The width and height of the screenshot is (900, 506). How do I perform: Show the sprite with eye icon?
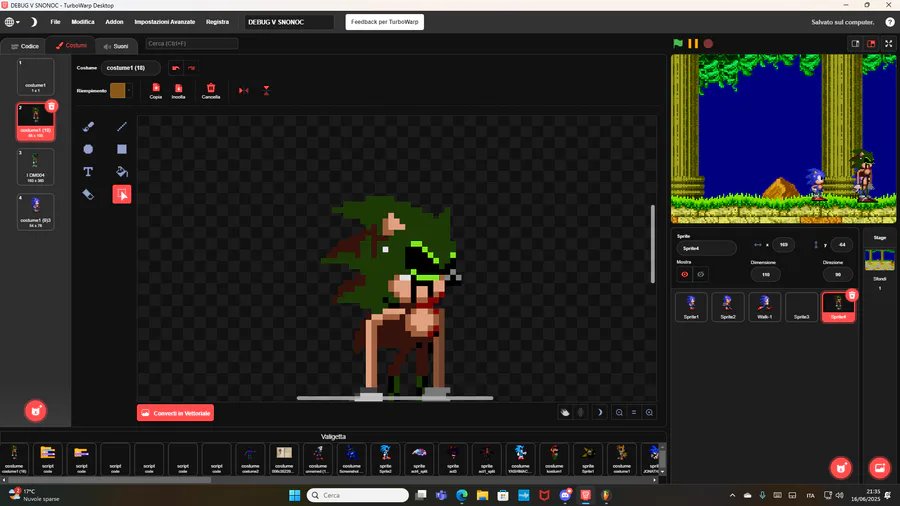point(685,275)
